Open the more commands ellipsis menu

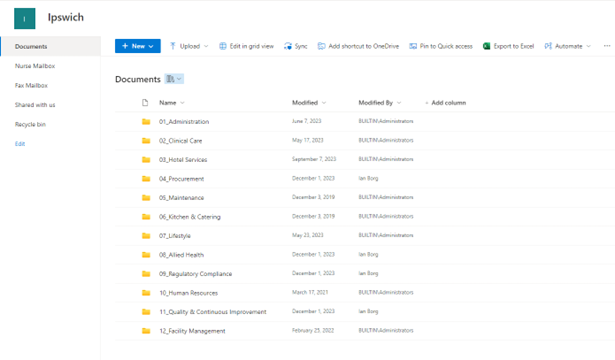point(607,46)
